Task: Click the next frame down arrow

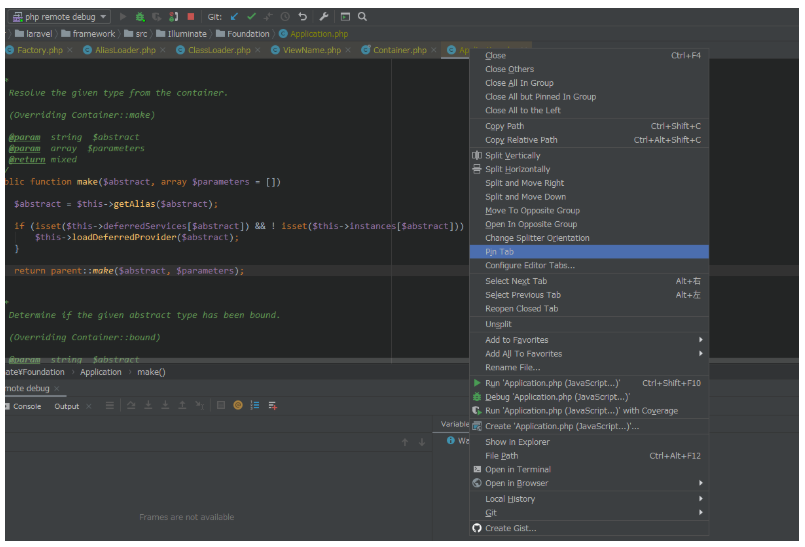Action: pyautogui.click(x=421, y=442)
